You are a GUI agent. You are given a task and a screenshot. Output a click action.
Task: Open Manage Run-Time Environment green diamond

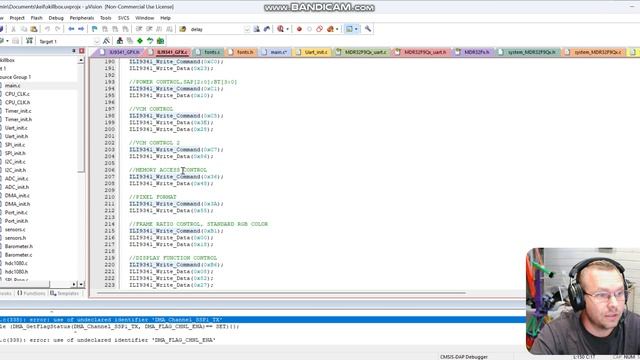pos(140,41)
